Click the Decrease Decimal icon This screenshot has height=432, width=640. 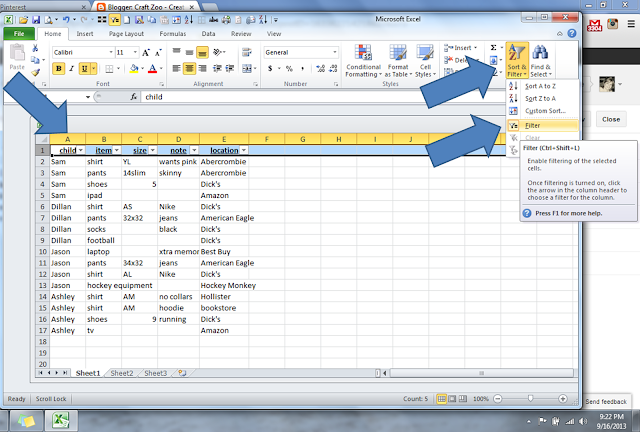click(x=333, y=68)
